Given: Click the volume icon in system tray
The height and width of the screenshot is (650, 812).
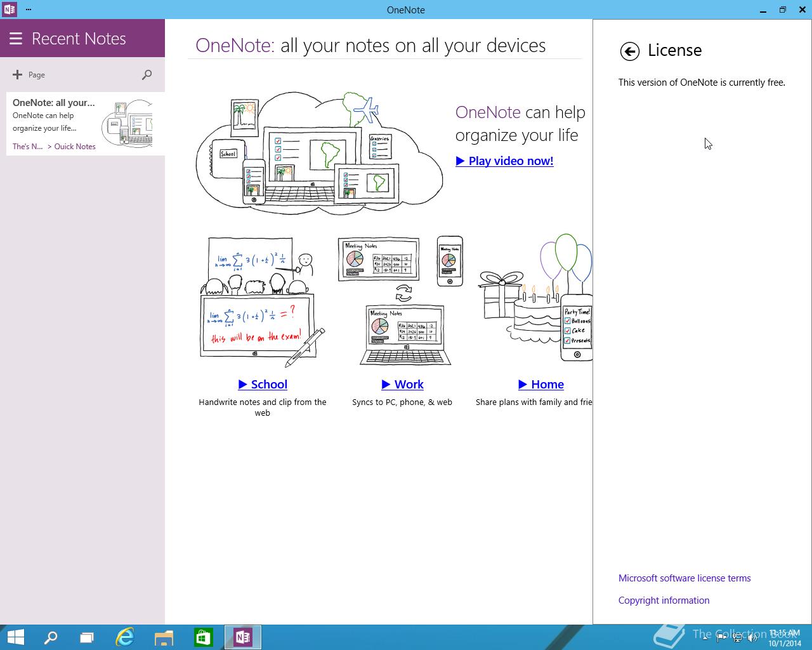Looking at the screenshot, I should pos(752,639).
